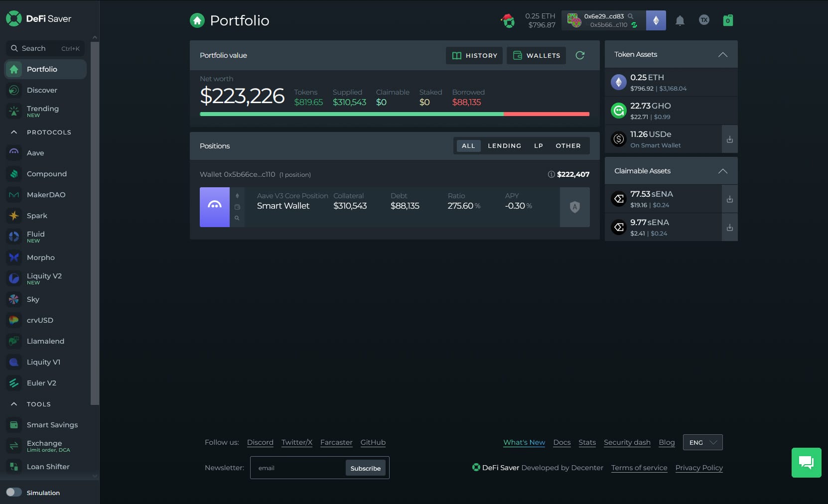The height and width of the screenshot is (504, 828).
Task: Click the shield automation icon on Aave position
Action: 574,207
